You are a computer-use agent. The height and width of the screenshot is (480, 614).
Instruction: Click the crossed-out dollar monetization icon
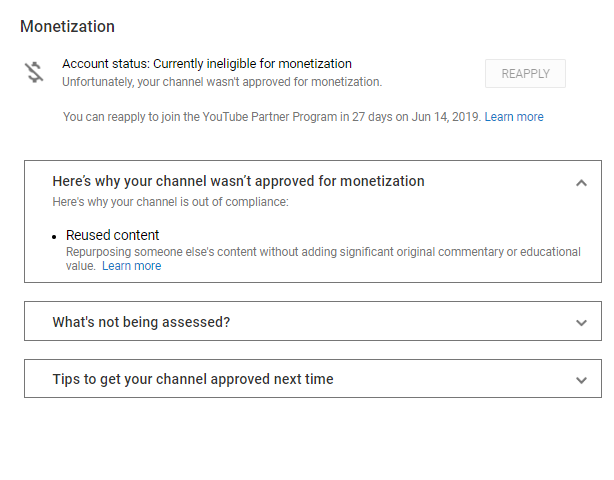point(34,72)
